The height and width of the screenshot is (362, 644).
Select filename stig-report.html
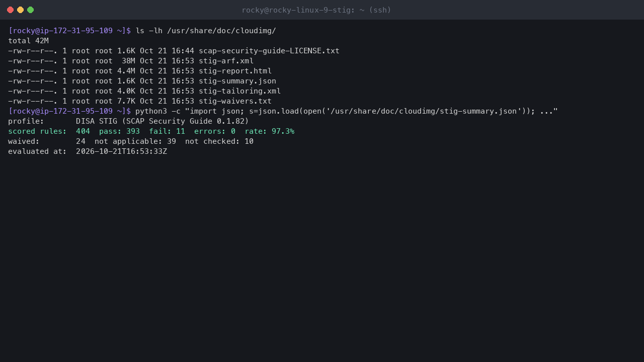tap(235, 71)
